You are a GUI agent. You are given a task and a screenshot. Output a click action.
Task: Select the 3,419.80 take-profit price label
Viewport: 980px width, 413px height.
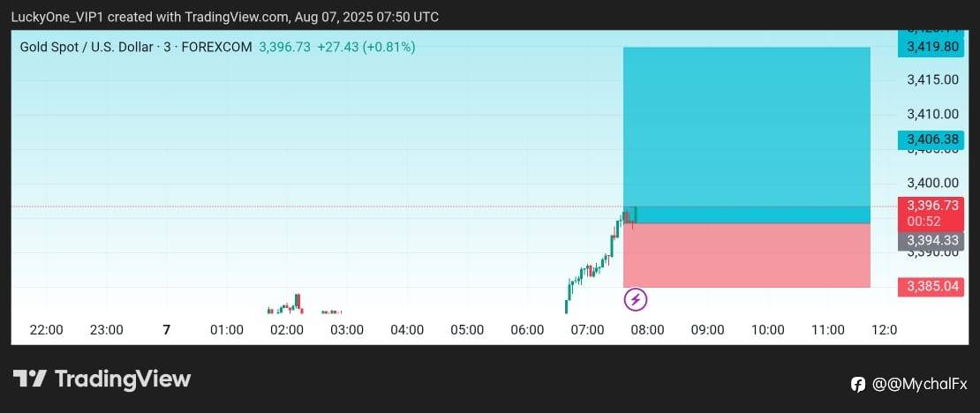931,47
